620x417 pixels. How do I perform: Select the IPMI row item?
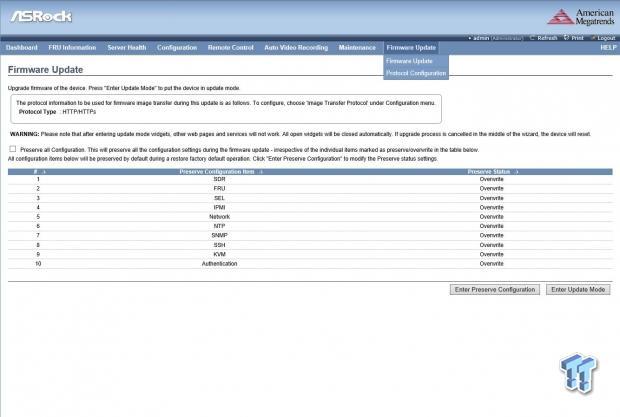(219, 207)
